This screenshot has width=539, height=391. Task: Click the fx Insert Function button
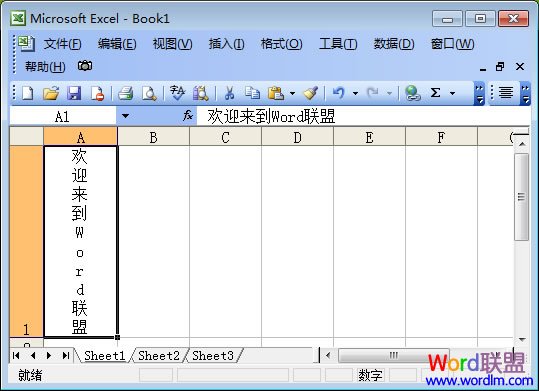point(188,116)
